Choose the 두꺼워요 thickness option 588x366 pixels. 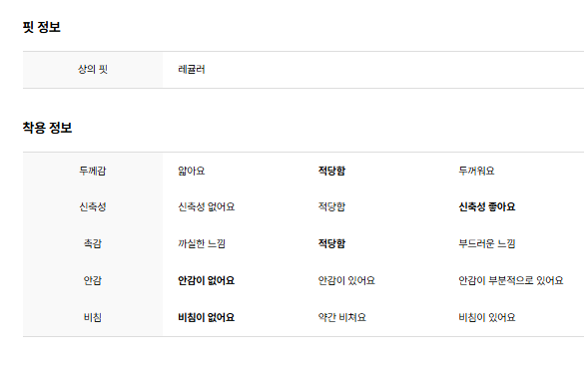click(x=476, y=171)
